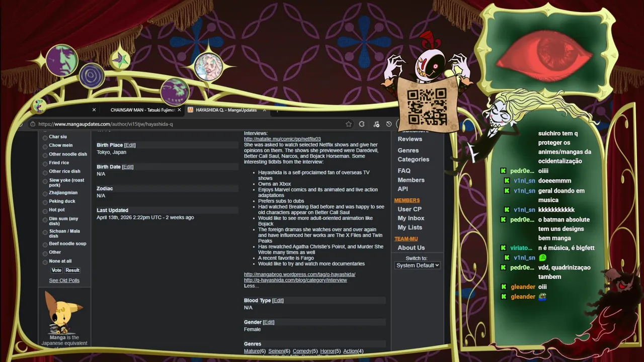This screenshot has width=644, height=362.
Task: Open browser history clock icon
Action: click(x=389, y=124)
